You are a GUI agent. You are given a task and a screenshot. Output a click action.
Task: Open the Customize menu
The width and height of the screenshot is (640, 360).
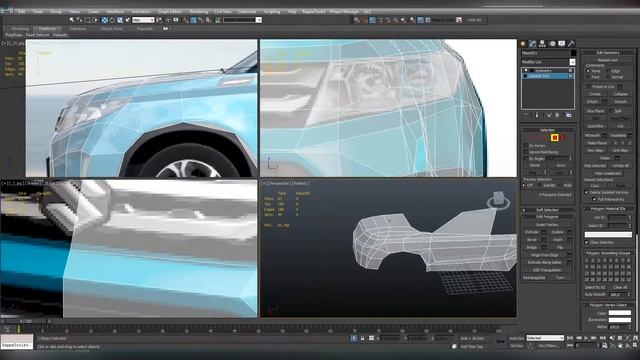[247, 11]
